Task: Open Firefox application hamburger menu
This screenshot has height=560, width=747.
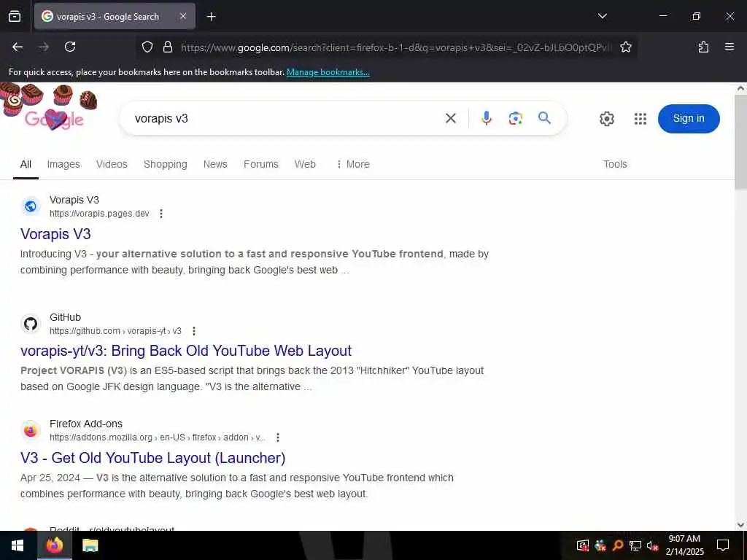Action: pos(729,47)
